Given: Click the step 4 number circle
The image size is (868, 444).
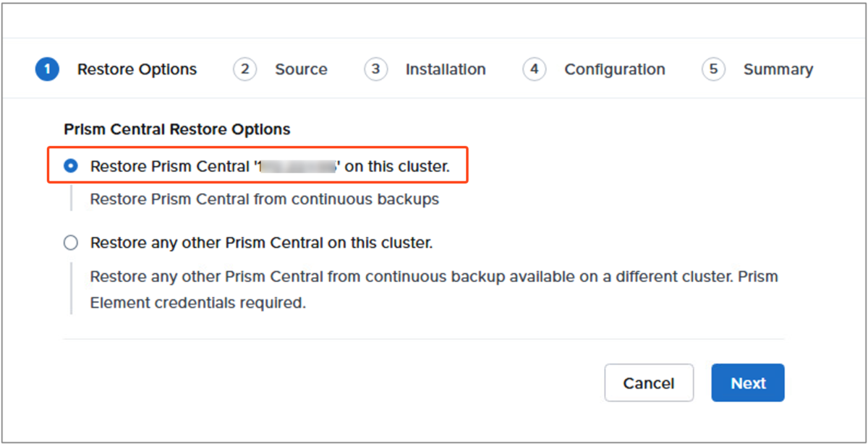Looking at the screenshot, I should tap(534, 69).
